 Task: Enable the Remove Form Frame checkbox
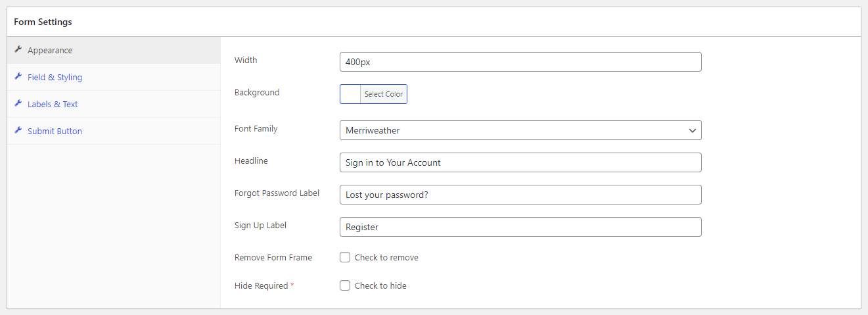tap(345, 257)
